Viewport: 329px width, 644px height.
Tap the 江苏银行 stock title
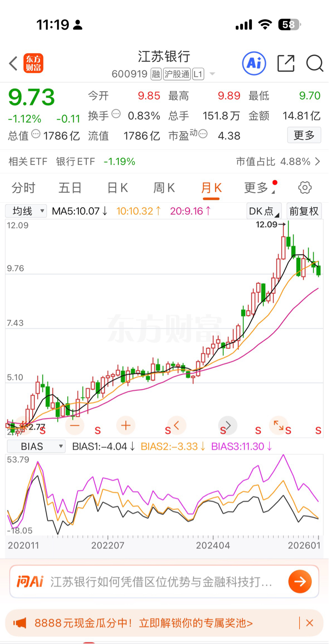click(164, 56)
